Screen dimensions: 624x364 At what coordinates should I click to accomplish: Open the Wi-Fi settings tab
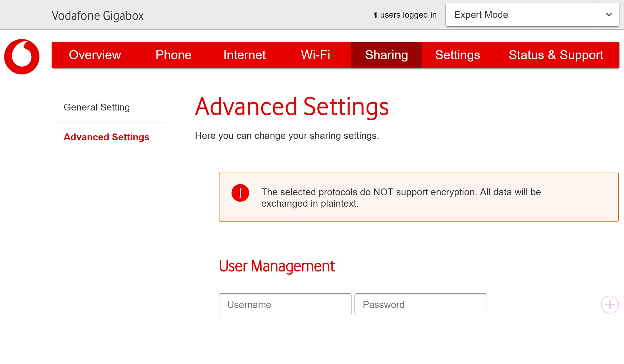point(315,55)
